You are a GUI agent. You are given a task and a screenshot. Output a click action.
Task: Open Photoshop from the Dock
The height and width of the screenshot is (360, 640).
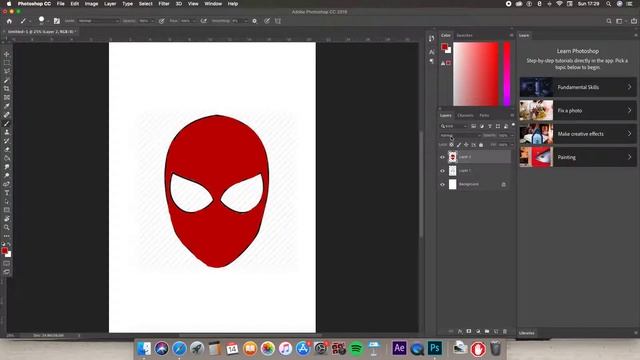click(435, 348)
